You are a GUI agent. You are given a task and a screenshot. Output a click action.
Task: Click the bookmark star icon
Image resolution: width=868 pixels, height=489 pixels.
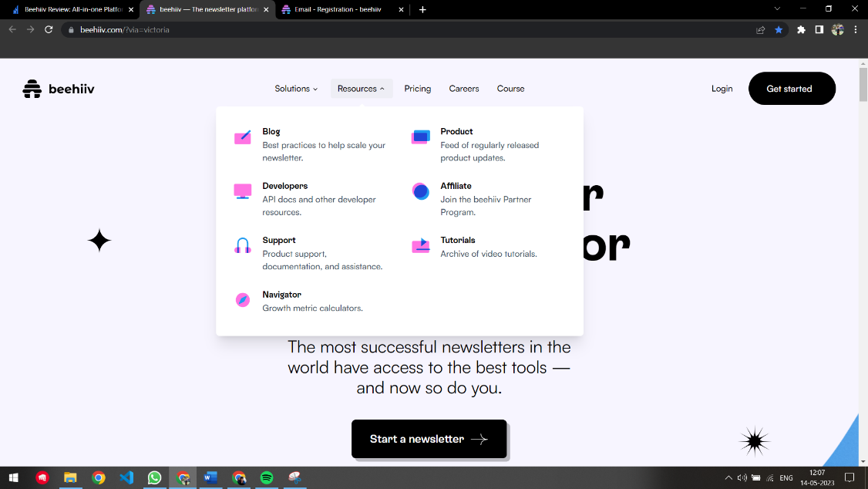click(779, 30)
